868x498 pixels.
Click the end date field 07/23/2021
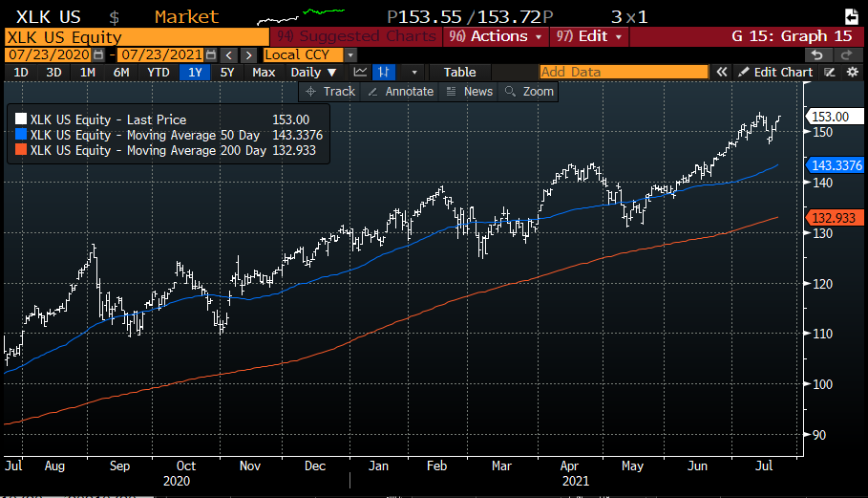161,54
